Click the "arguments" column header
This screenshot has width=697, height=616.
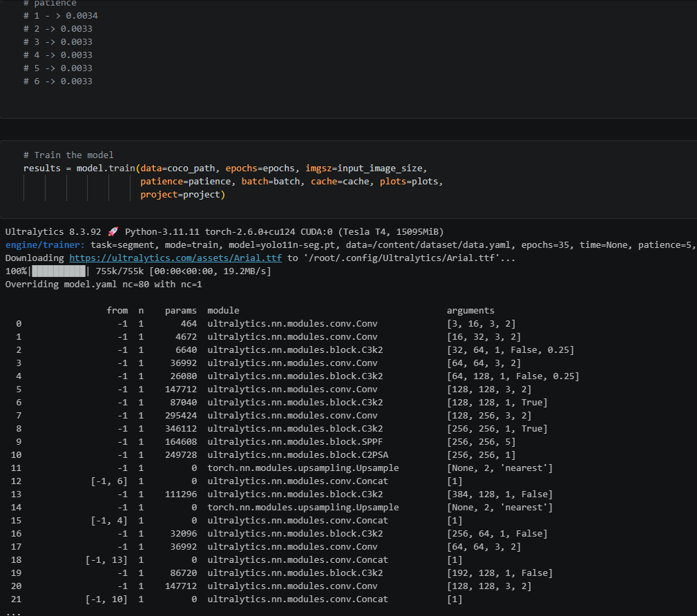tap(470, 311)
